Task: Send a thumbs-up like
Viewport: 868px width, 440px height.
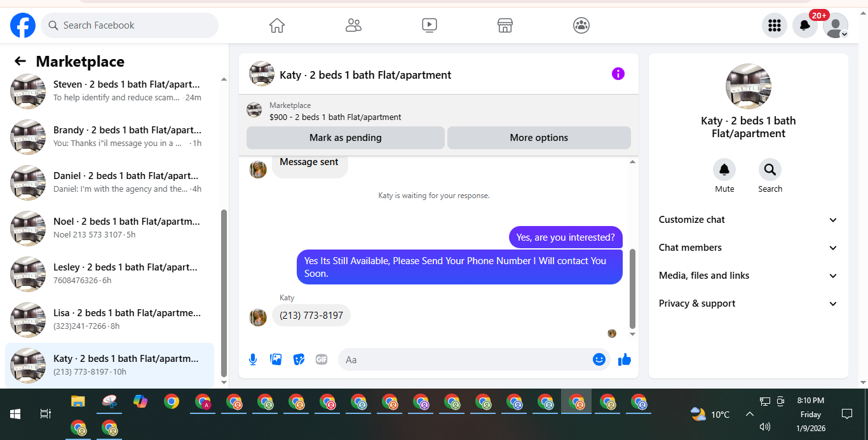Action: tap(625, 359)
